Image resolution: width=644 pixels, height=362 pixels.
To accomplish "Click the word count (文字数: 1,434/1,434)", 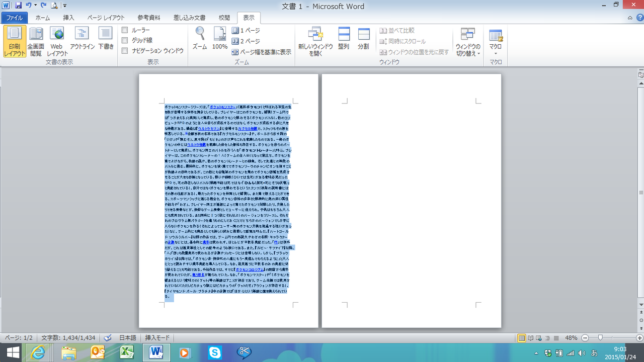I will [68, 338].
